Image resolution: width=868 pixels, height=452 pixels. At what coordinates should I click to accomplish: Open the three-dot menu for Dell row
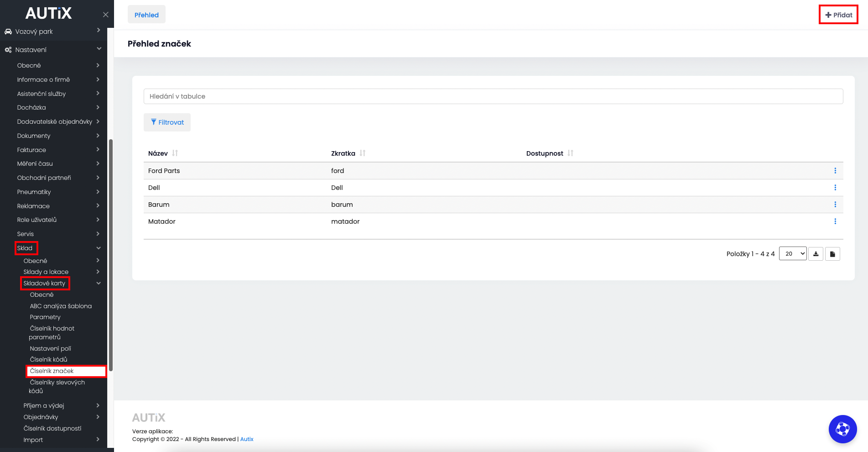pos(835,188)
